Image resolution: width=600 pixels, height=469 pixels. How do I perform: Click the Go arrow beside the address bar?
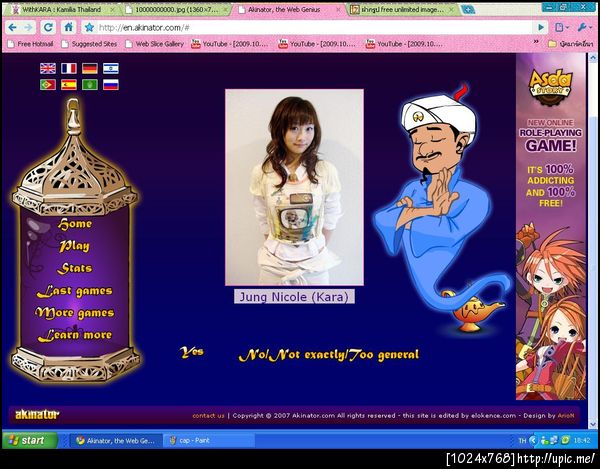(x=541, y=27)
